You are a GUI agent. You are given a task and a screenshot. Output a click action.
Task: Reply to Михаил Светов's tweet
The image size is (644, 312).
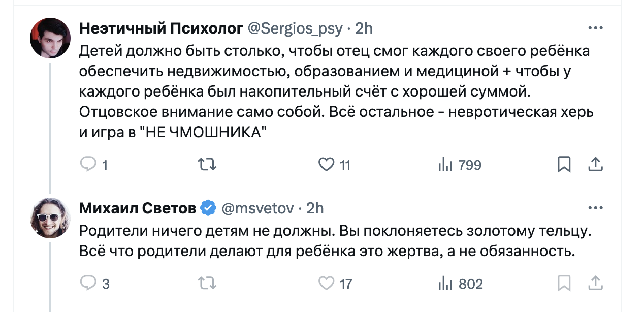click(89, 283)
